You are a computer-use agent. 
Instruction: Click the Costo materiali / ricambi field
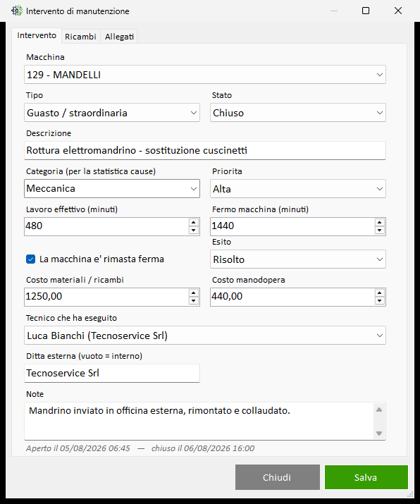pyautogui.click(x=106, y=297)
